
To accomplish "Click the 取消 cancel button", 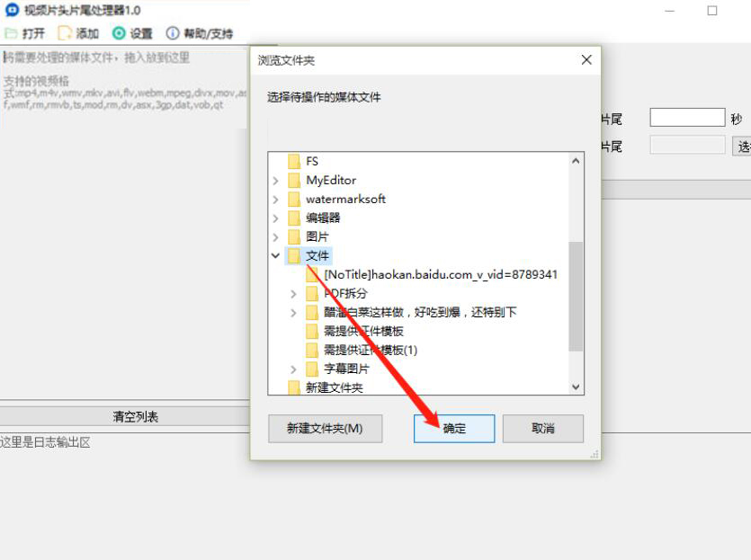I will click(x=543, y=429).
